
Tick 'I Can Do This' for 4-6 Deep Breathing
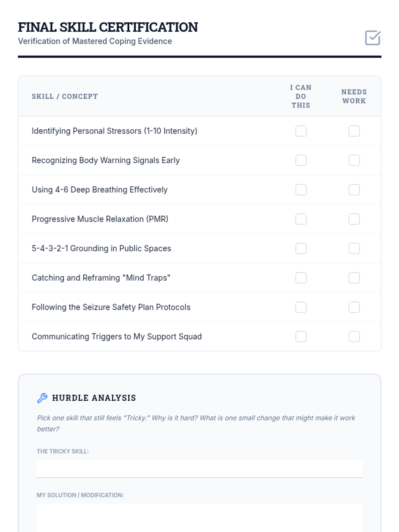[301, 190]
